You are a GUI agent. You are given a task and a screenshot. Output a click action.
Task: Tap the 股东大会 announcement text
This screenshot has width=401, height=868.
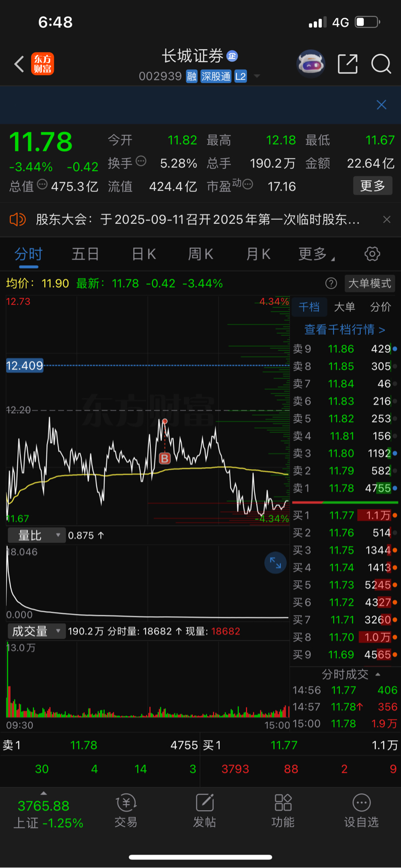click(197, 220)
